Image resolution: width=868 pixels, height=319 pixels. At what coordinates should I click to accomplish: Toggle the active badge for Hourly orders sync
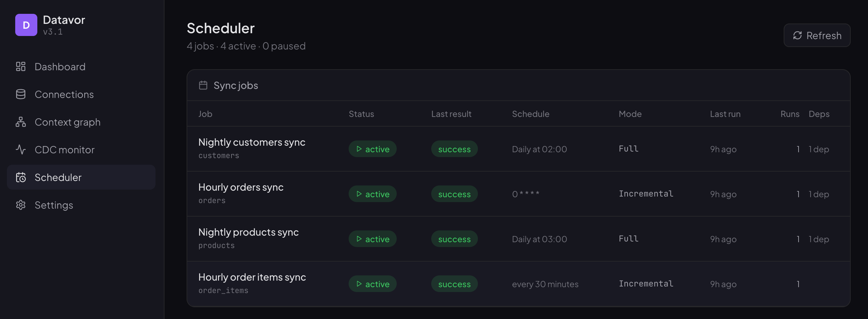[372, 194]
